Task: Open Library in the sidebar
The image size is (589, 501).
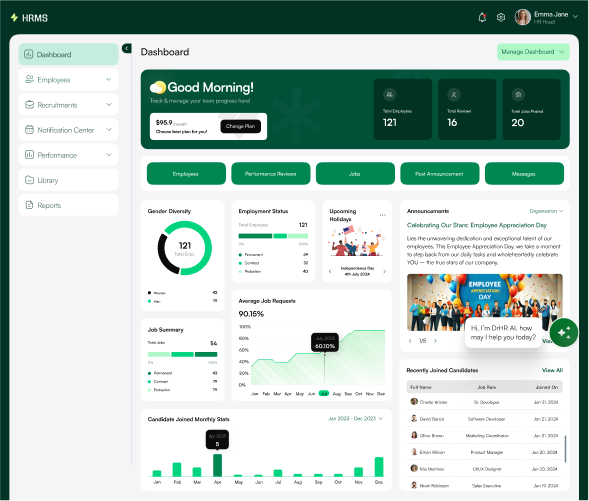Action: pyautogui.click(x=68, y=180)
